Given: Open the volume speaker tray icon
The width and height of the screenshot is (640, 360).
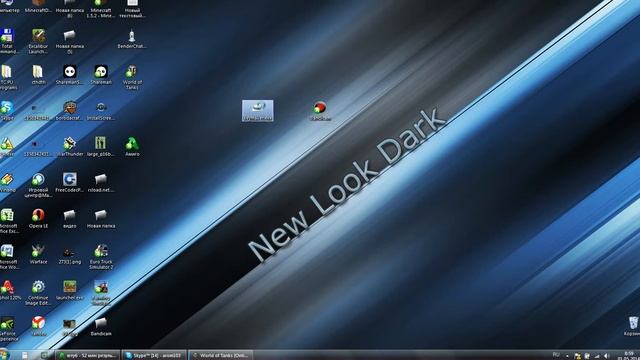Looking at the screenshot, I should 607,356.
